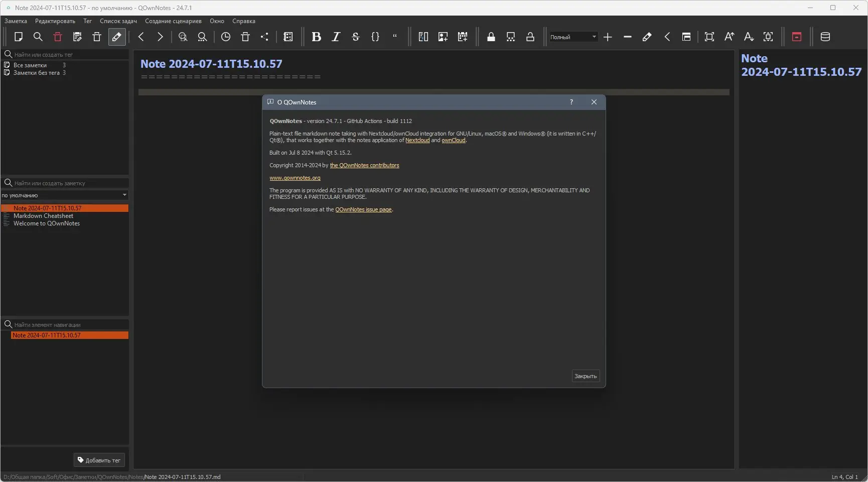Toggle distraction-free mode icon
Screen dimensions: 868x482
click(709, 37)
